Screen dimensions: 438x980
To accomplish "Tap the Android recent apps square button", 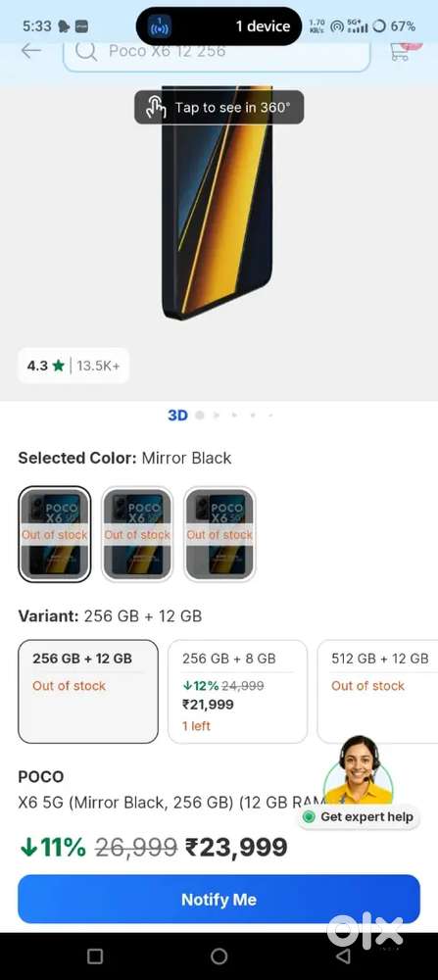I will click(x=95, y=956).
